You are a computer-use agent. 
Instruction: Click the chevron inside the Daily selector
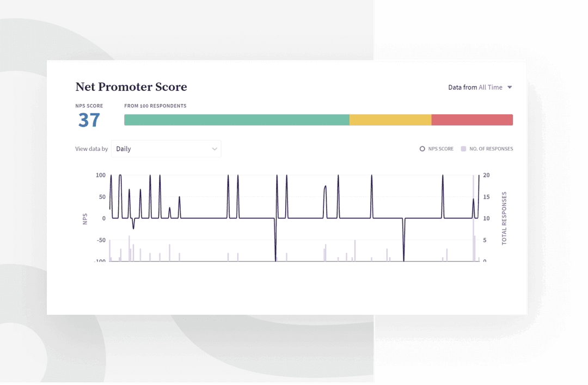[x=215, y=149]
